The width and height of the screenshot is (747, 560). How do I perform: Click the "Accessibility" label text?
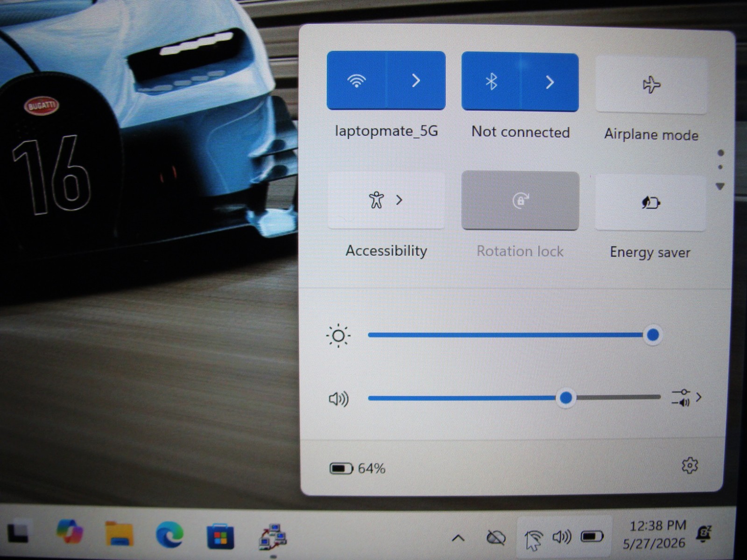point(386,251)
